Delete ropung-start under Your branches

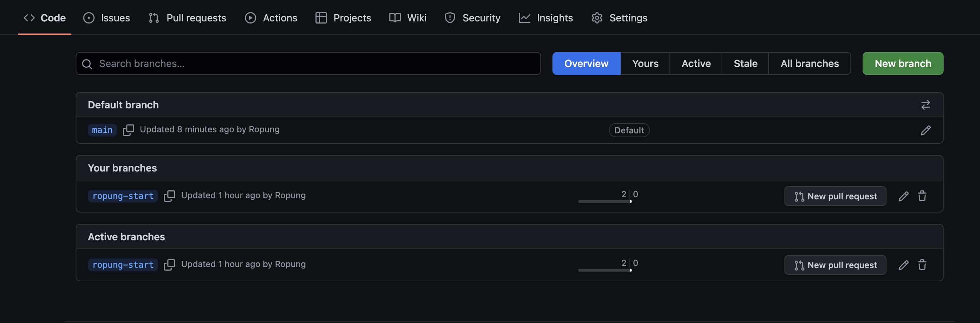pos(922,196)
